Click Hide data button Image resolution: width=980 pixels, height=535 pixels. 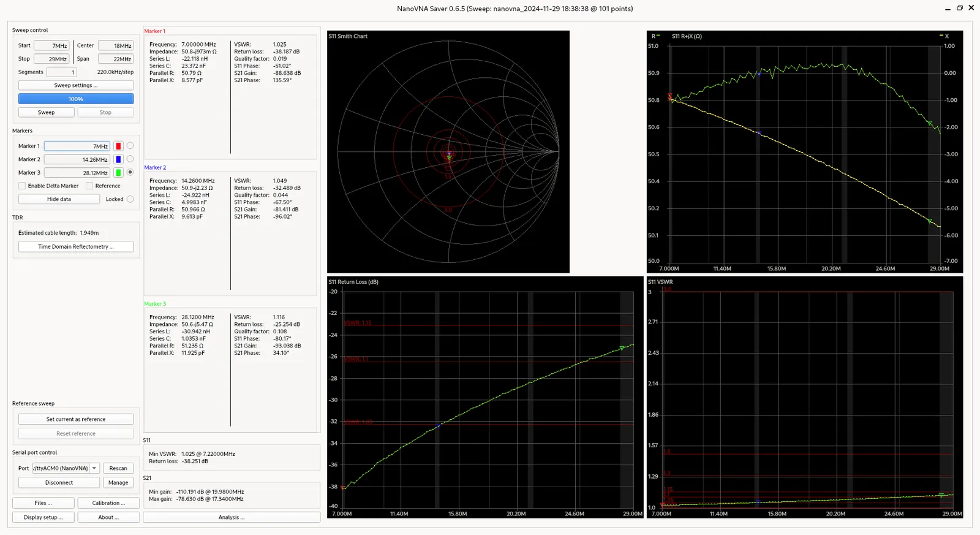[59, 199]
